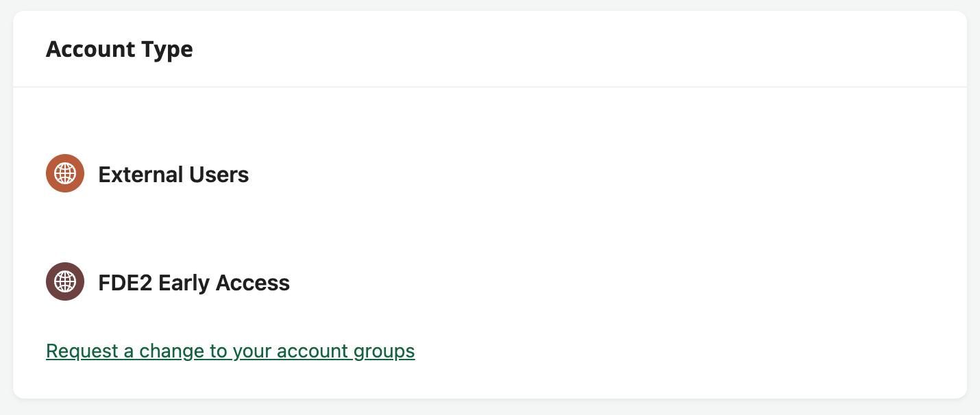This screenshot has height=415, width=980.
Task: Click the FDE2 Early Access label
Action: pos(194,282)
